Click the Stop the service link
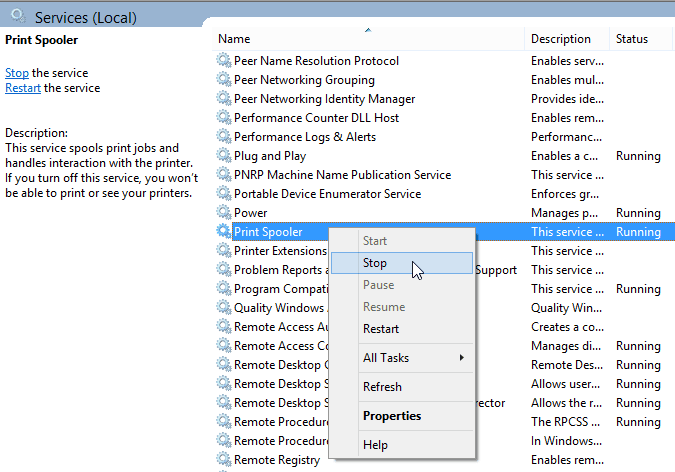Screen dimensions: 675x472 point(17,73)
